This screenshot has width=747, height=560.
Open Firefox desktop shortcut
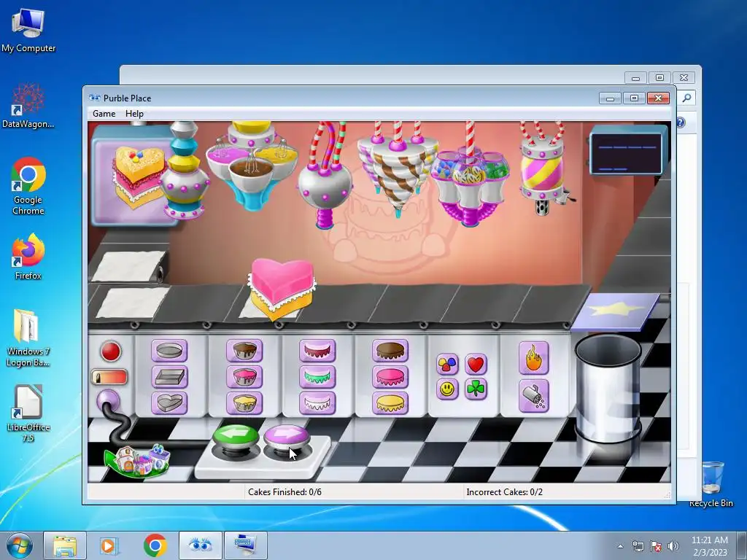[x=28, y=257]
